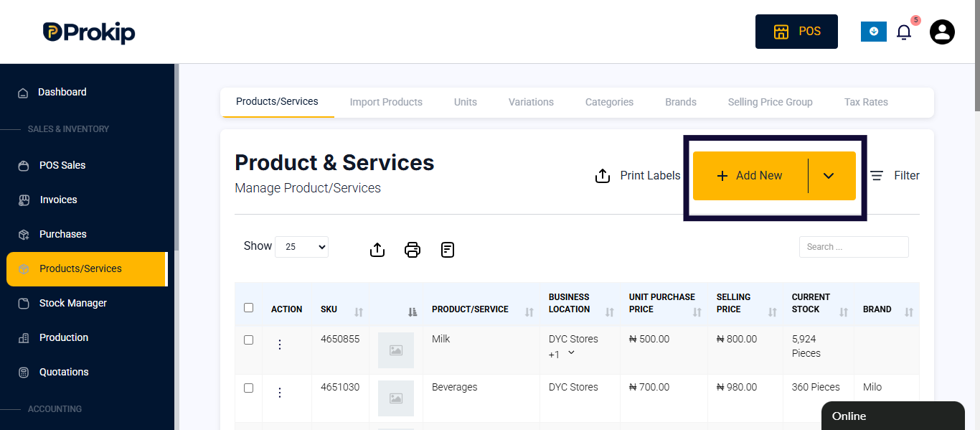Screen dimensions: 980x430
Task: Open the user profile avatar
Action: coord(942,32)
